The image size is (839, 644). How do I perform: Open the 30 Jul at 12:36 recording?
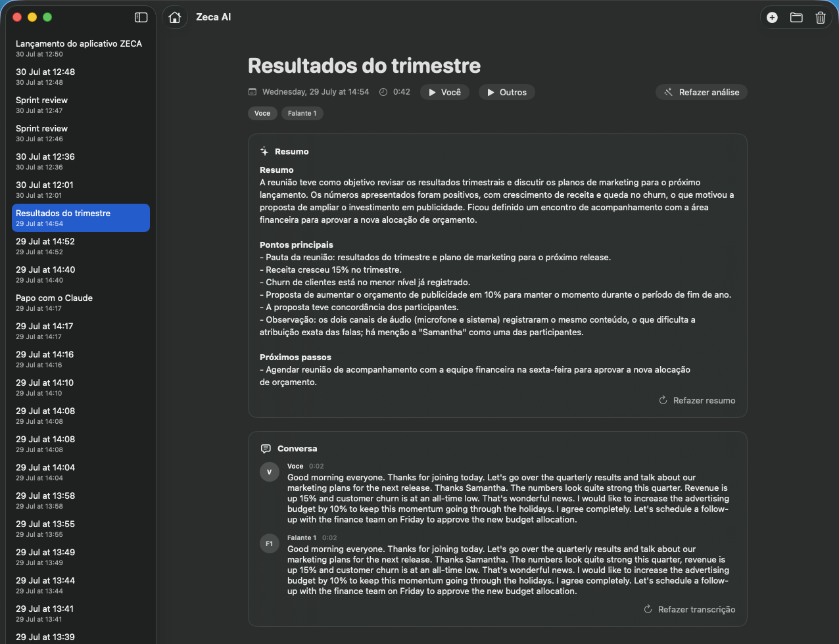(x=81, y=161)
